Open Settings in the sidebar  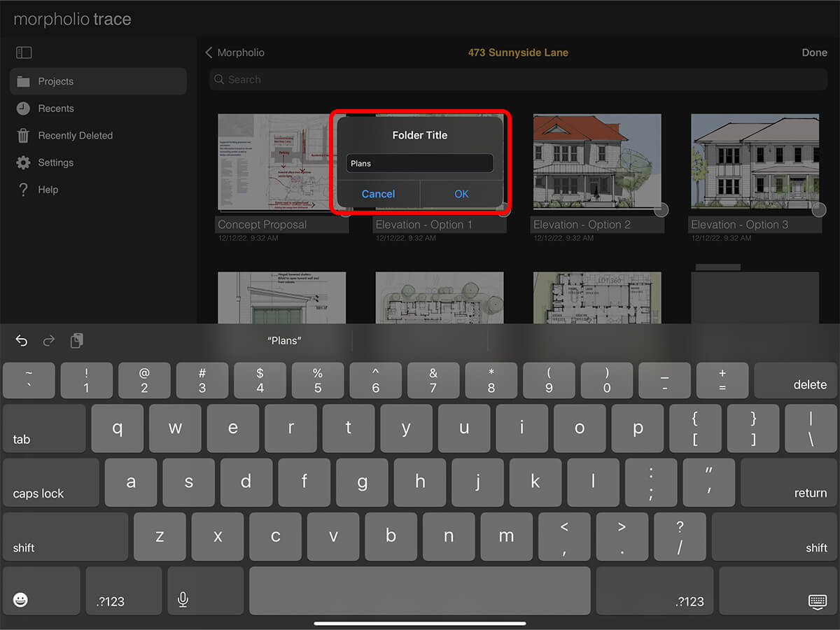coord(55,162)
